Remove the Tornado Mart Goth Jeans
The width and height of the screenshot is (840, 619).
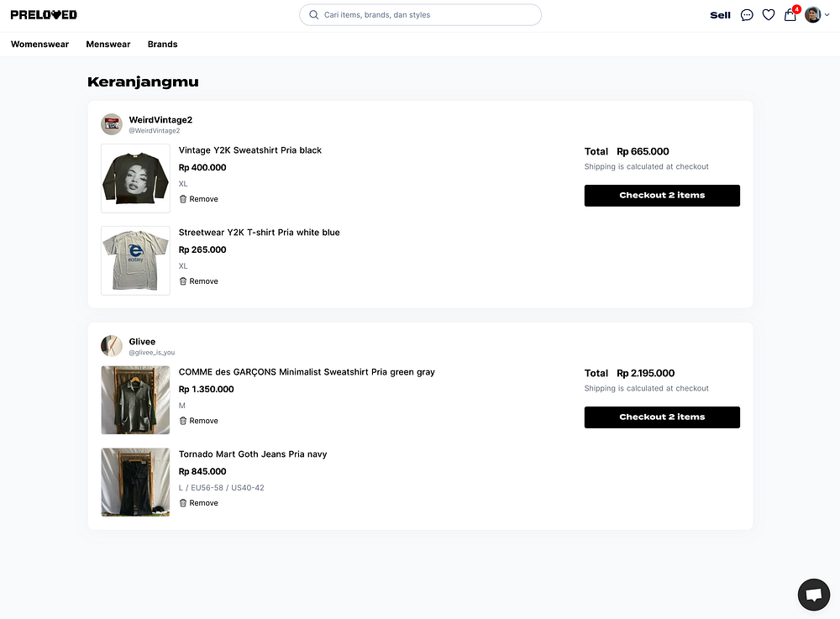click(198, 503)
